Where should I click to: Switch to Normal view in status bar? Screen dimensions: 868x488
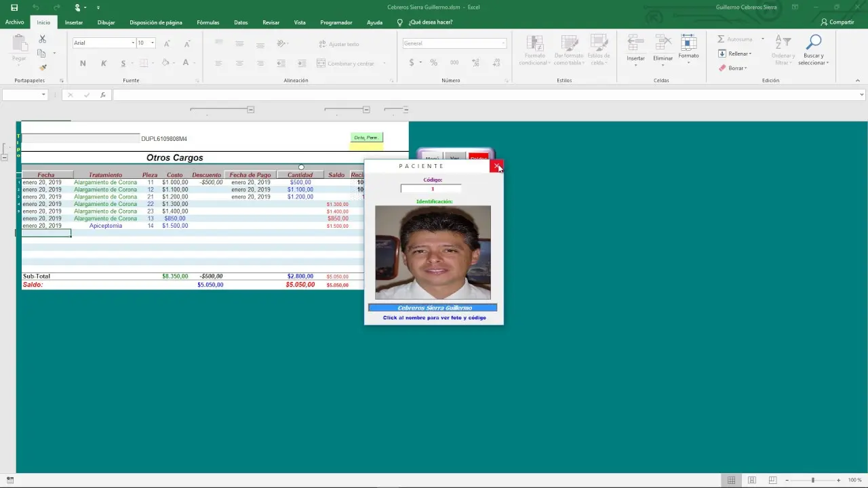[731, 480]
